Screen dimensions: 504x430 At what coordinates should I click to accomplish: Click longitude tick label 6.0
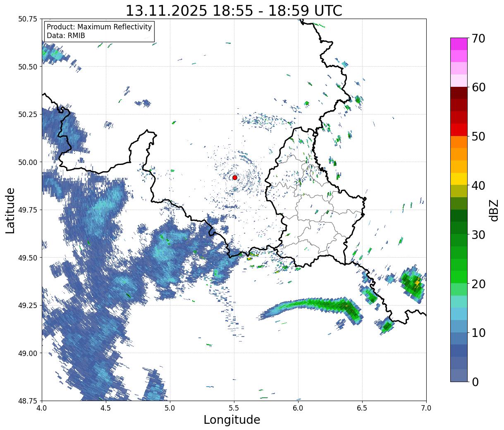pyautogui.click(x=298, y=408)
